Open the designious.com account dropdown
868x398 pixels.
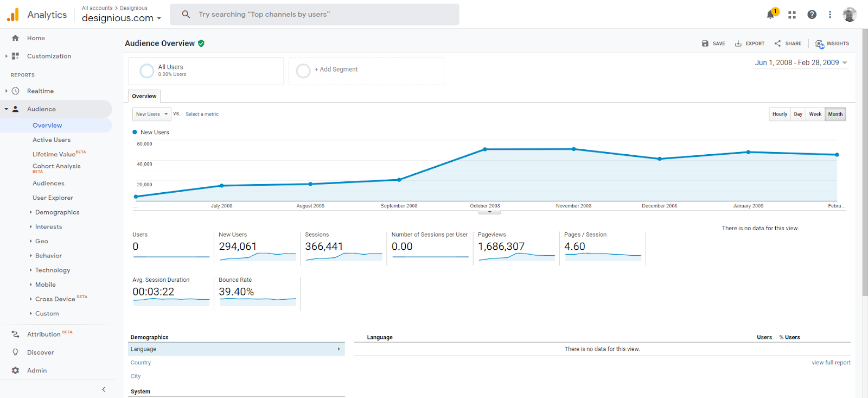(122, 18)
